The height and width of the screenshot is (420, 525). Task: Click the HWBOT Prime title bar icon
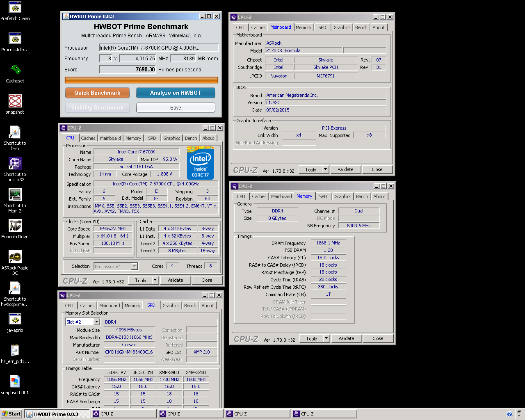tap(66, 16)
